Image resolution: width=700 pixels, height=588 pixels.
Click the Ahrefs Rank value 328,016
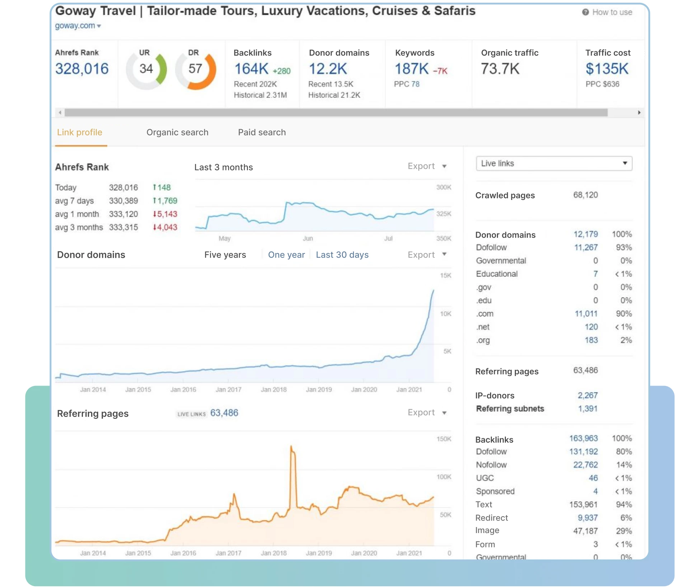pos(82,69)
